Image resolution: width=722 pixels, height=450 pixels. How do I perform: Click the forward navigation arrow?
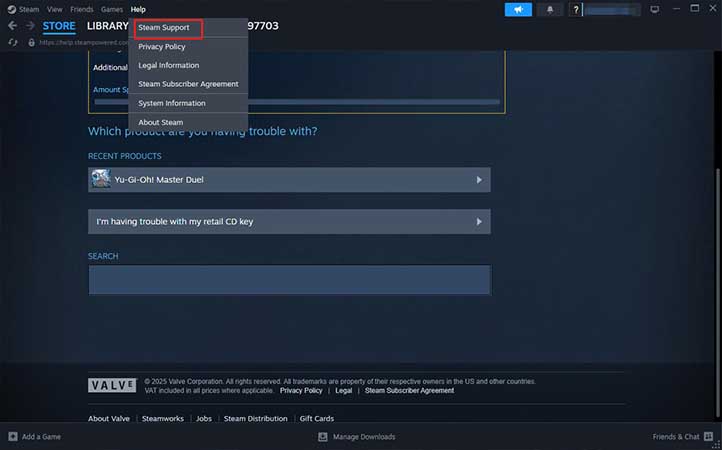click(x=30, y=26)
